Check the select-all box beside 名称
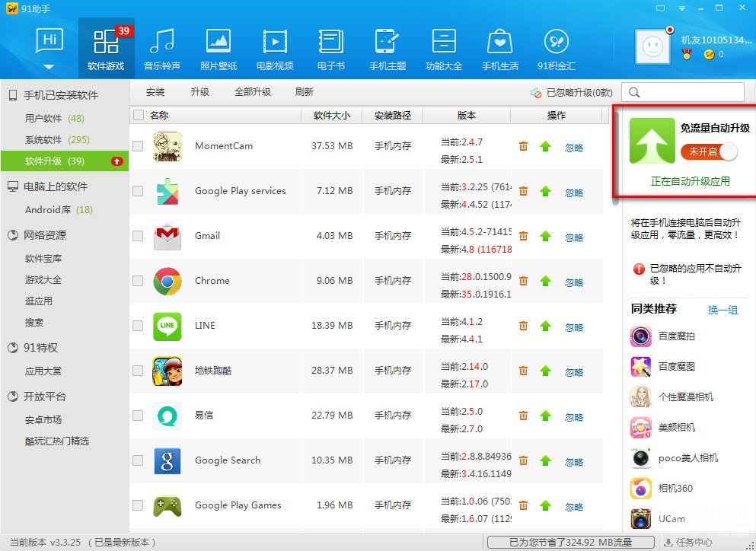 [139, 115]
